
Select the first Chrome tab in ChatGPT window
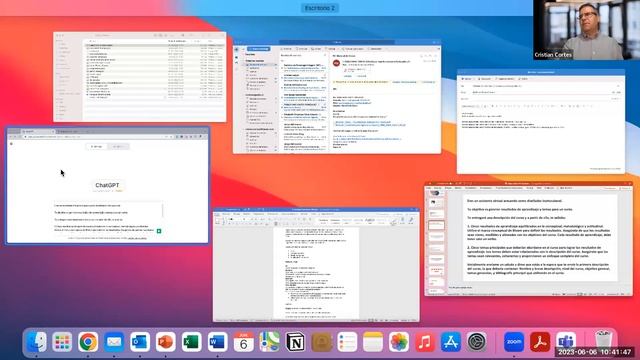(x=38, y=131)
